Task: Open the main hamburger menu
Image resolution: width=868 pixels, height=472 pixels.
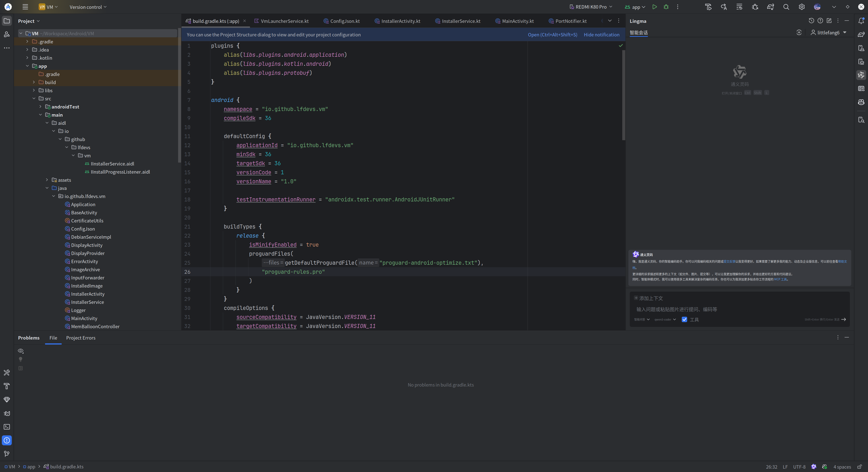Action: point(25,7)
